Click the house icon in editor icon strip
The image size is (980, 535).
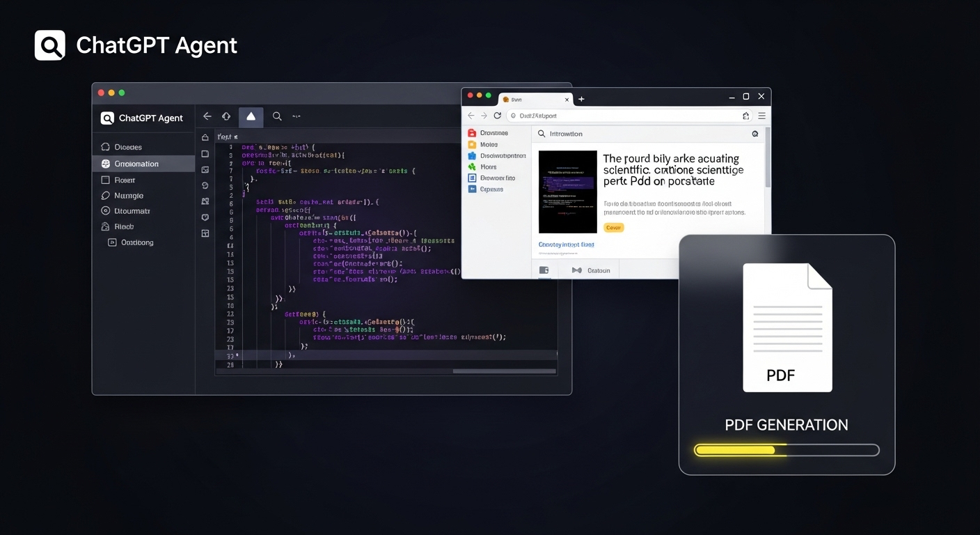click(205, 137)
